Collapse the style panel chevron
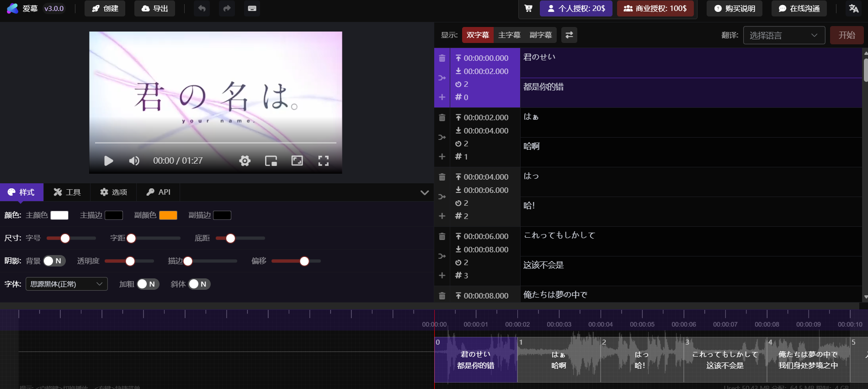Image resolution: width=868 pixels, height=389 pixels. point(425,192)
